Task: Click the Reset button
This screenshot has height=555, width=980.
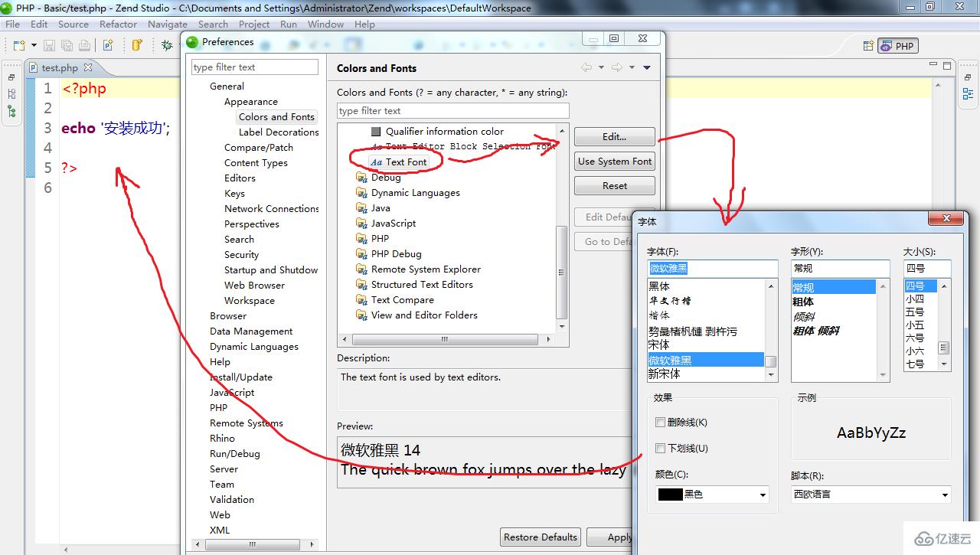Action: pyautogui.click(x=614, y=185)
